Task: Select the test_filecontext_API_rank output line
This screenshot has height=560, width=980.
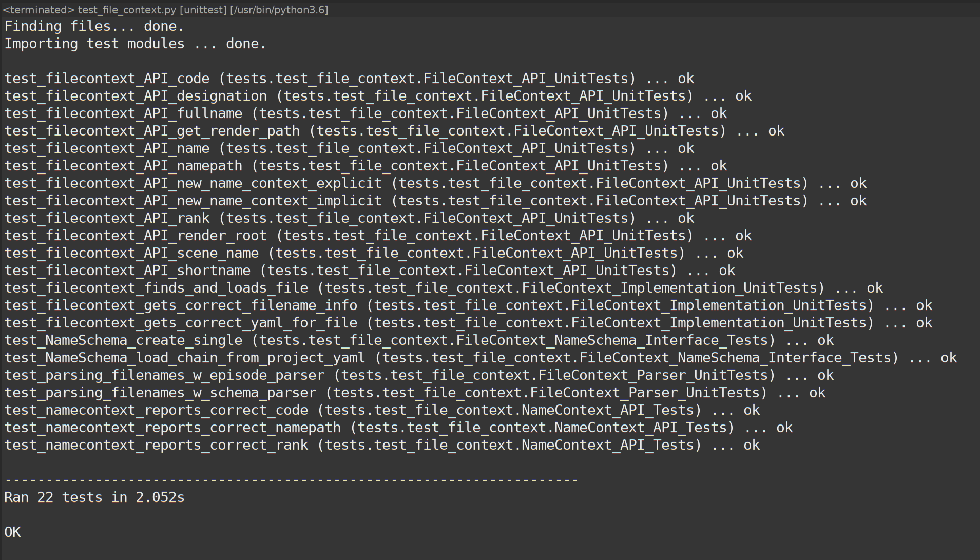Action: point(349,218)
